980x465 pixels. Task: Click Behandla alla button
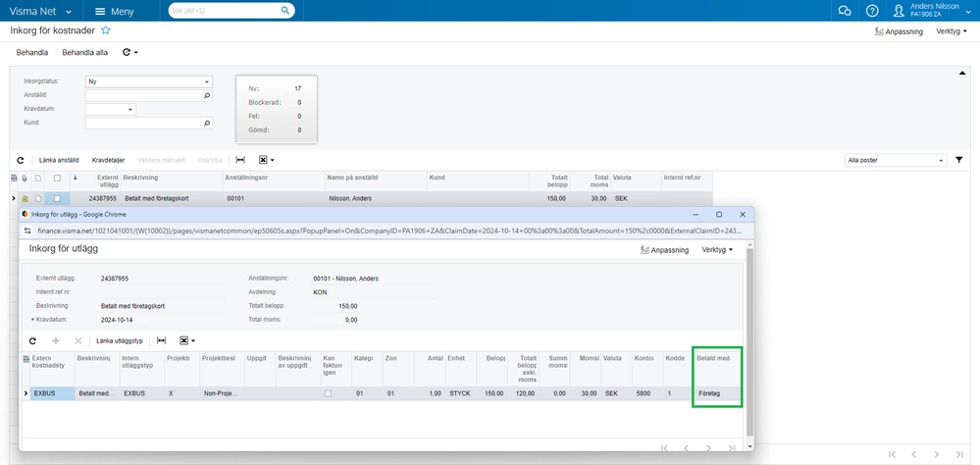[85, 53]
